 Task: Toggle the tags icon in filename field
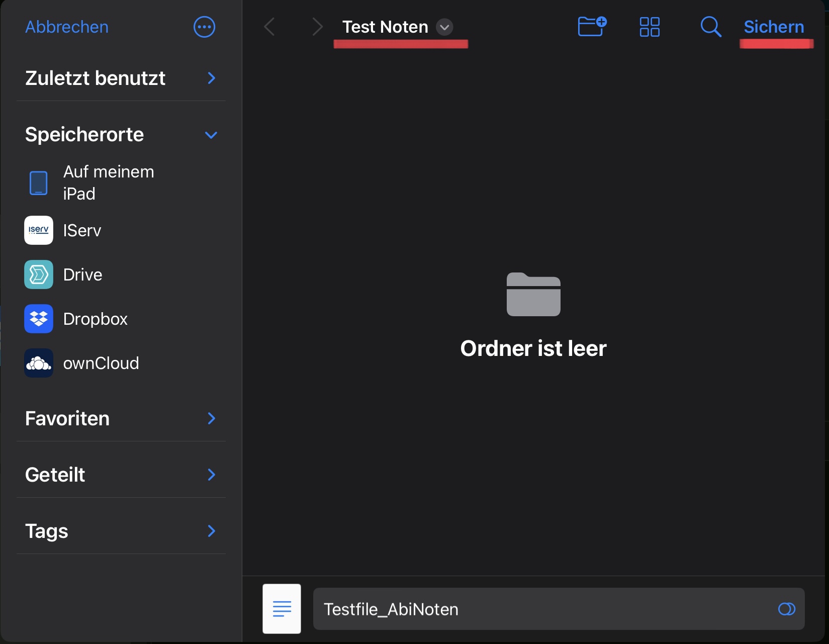(786, 609)
